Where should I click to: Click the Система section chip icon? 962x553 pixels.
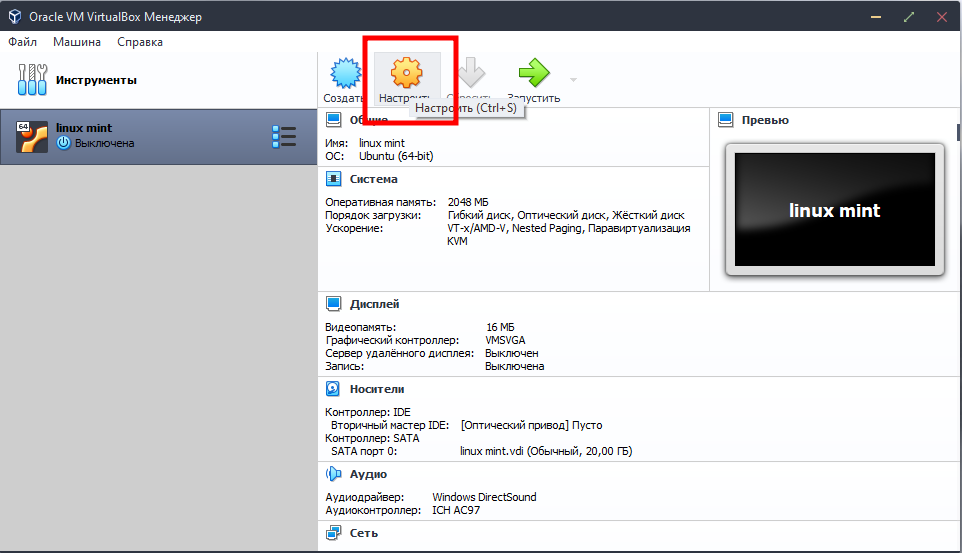click(x=334, y=179)
